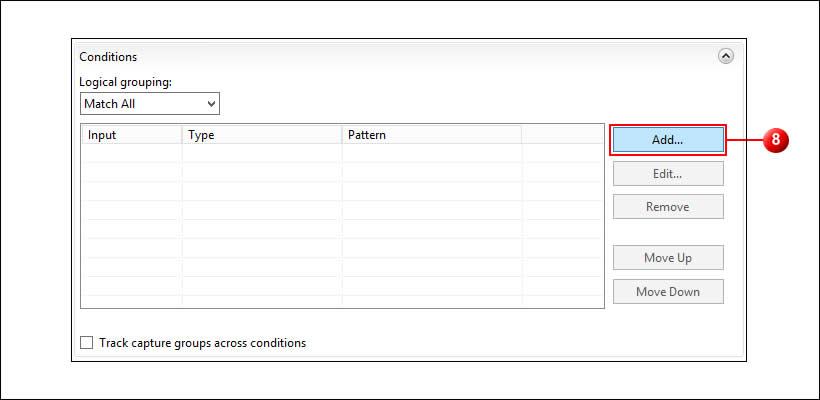
Task: Open the Logical grouping dropdown arrow
Action: coord(210,103)
